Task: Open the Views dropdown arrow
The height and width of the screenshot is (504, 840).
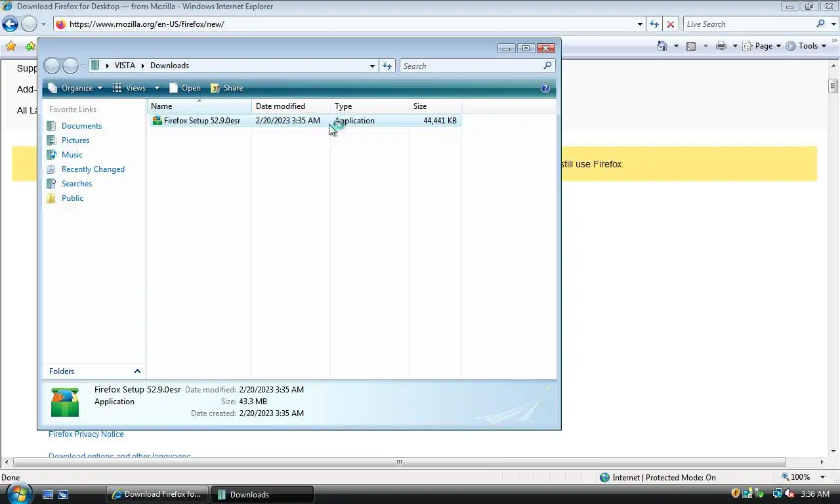Action: click(x=157, y=88)
